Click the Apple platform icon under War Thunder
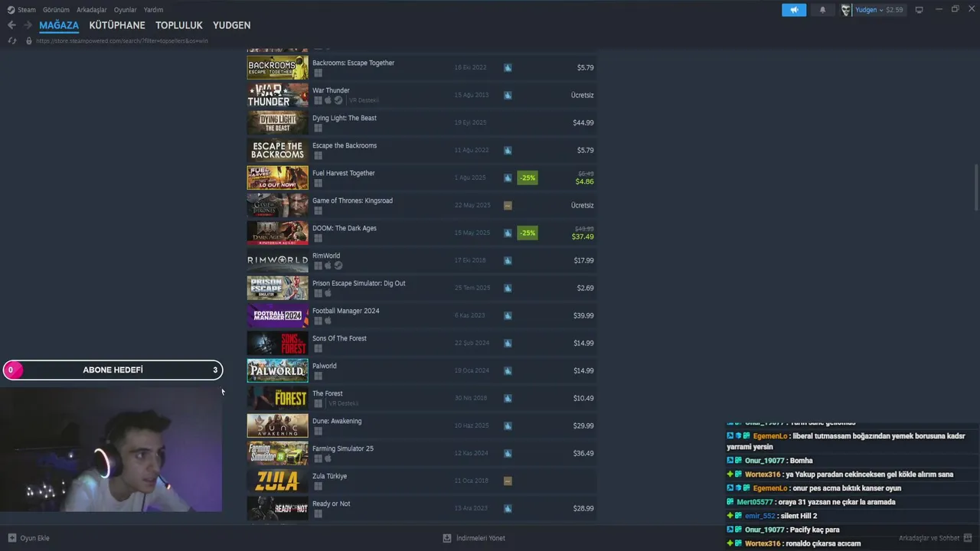Screen dimensions: 980x551 coord(328,100)
